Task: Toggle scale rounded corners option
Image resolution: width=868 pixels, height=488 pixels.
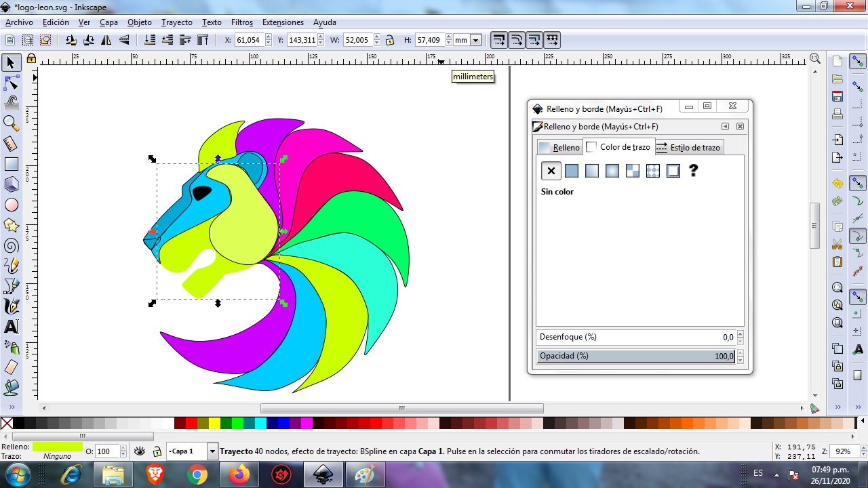Action: [x=516, y=40]
